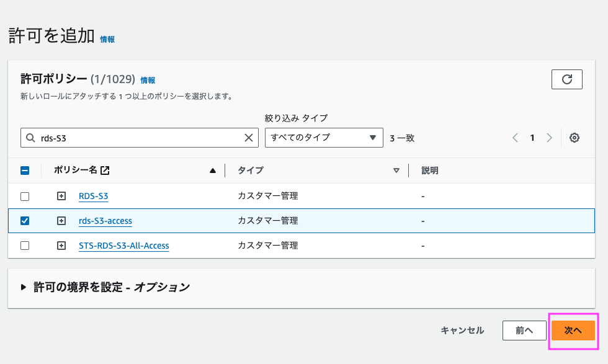
Task: Expand details of RDS-S3 policy row
Action: 61,196
